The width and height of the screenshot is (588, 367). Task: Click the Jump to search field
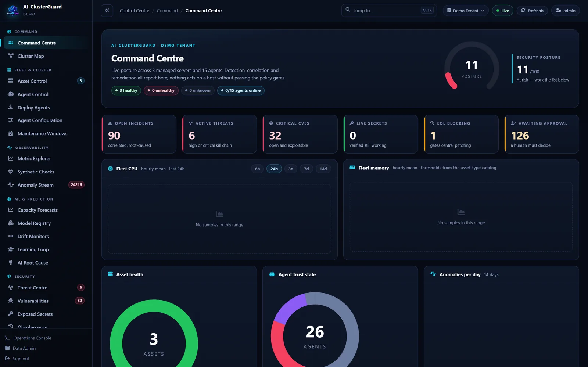click(x=389, y=11)
